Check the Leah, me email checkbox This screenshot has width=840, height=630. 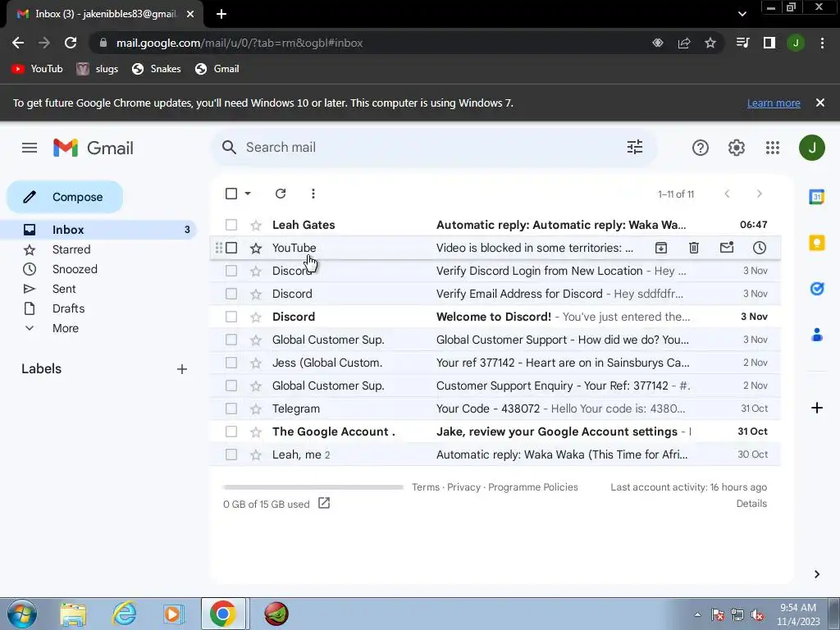pyautogui.click(x=231, y=454)
